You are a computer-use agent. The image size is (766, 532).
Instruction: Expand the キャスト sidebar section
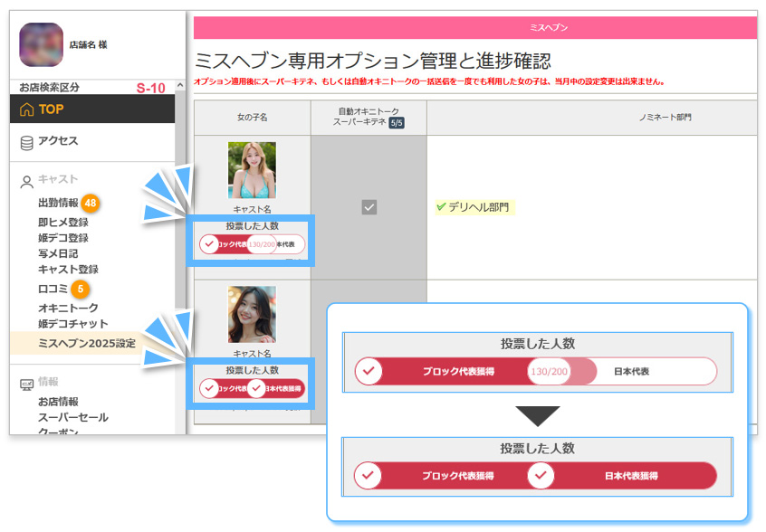pos(58,179)
